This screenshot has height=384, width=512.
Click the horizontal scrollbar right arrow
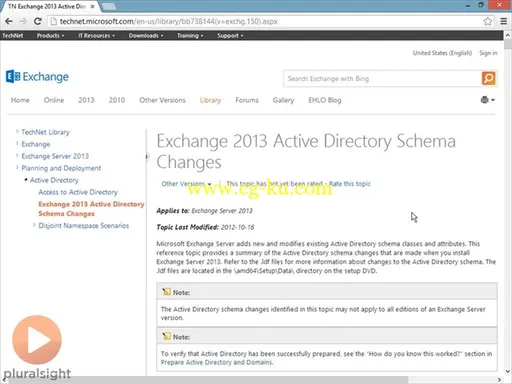499,380
